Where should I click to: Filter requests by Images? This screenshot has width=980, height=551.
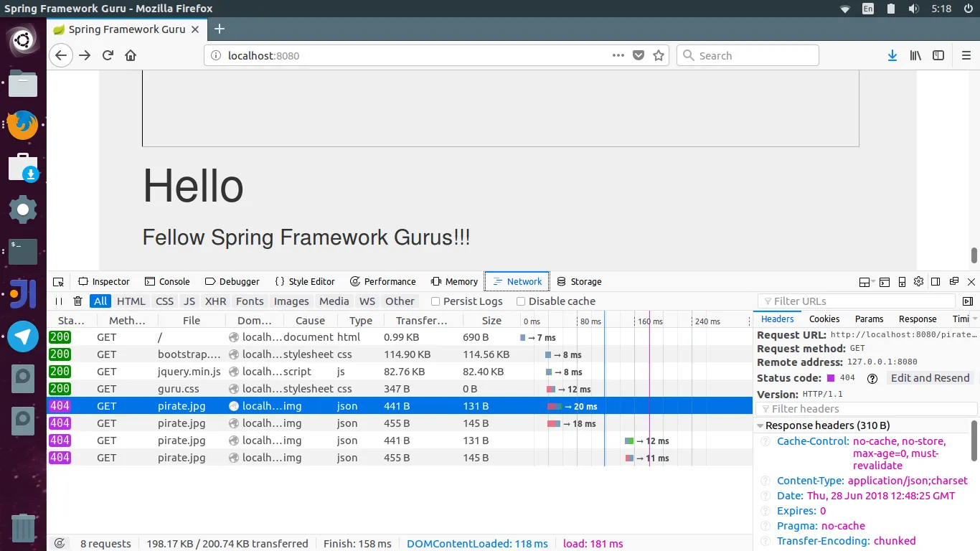tap(291, 301)
